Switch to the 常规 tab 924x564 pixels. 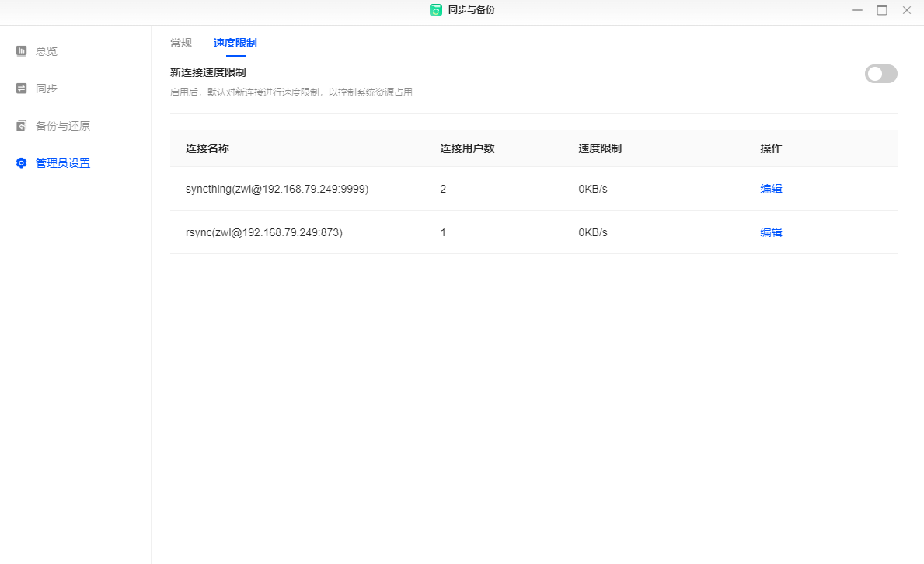point(181,43)
